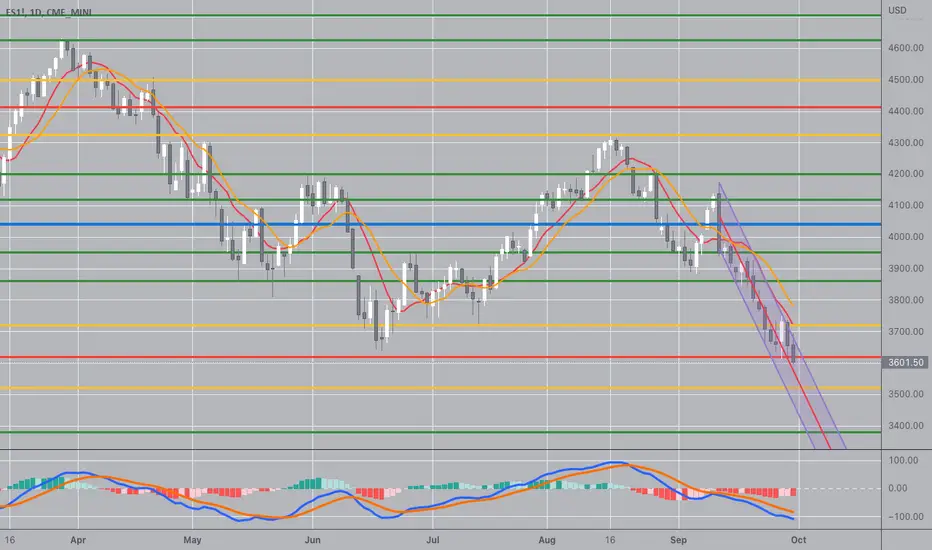932x550 pixels.
Task: Open the USD currency selector on price axis
Action: pos(897,10)
